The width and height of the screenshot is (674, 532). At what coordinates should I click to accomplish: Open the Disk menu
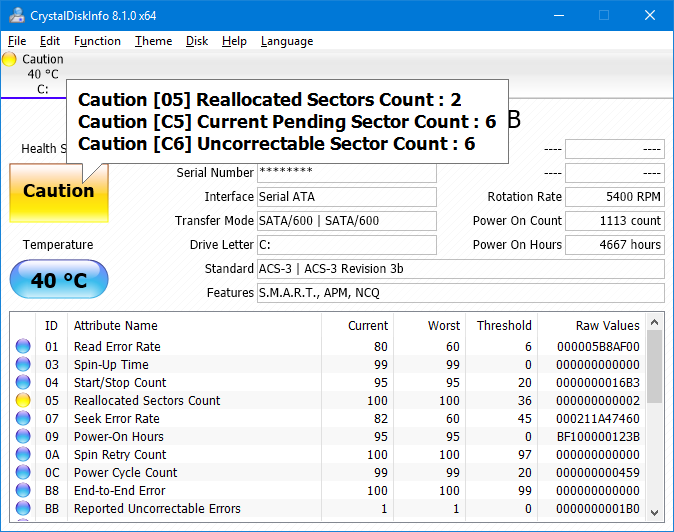pyautogui.click(x=197, y=41)
